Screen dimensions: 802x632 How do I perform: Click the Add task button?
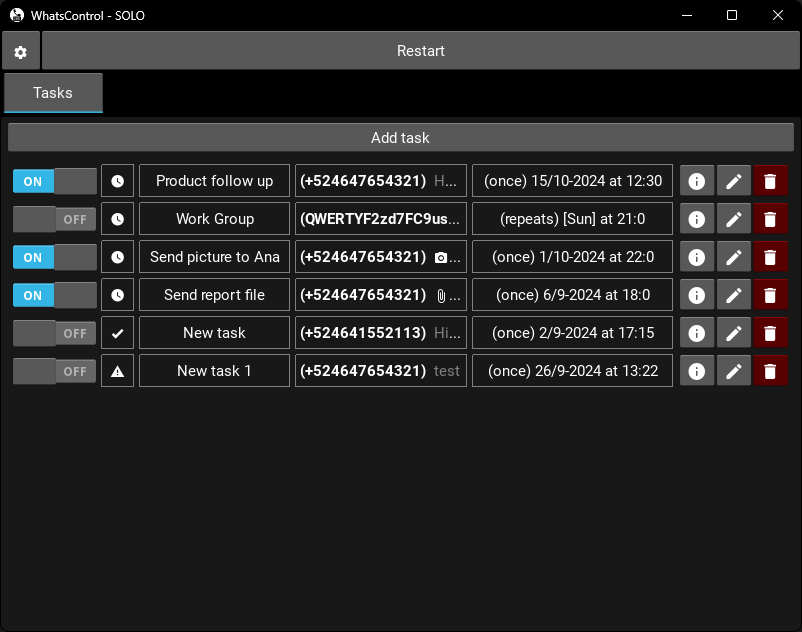click(x=400, y=138)
